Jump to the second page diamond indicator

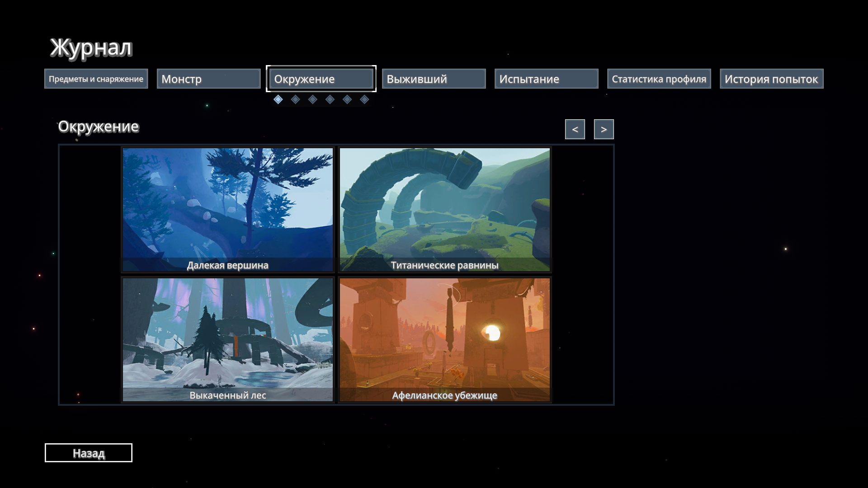click(295, 99)
